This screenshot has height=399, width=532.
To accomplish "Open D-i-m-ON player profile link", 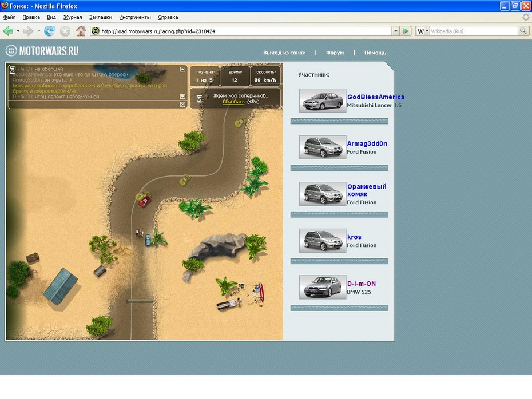I will pyautogui.click(x=362, y=284).
